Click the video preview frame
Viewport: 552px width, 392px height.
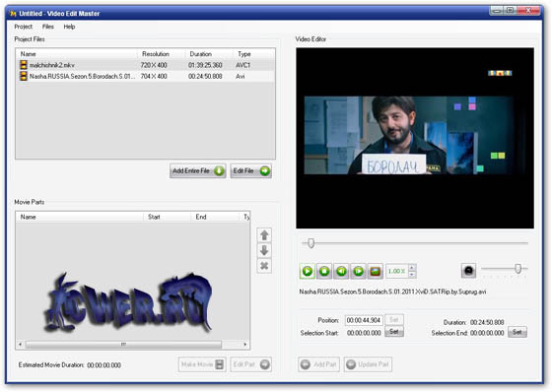pyautogui.click(x=415, y=138)
